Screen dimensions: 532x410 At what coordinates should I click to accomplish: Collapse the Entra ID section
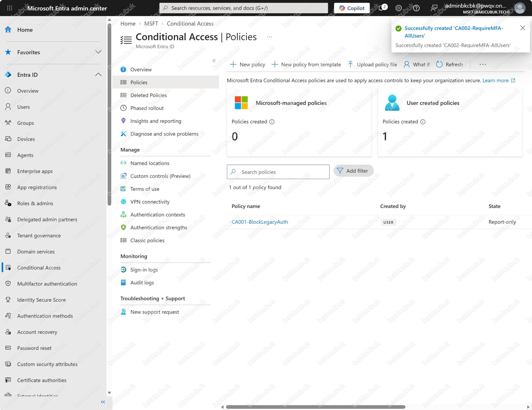pos(98,75)
